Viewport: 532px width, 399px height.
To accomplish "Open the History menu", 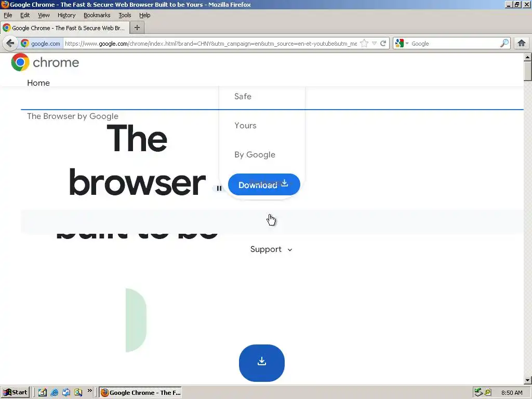I will click(x=66, y=15).
